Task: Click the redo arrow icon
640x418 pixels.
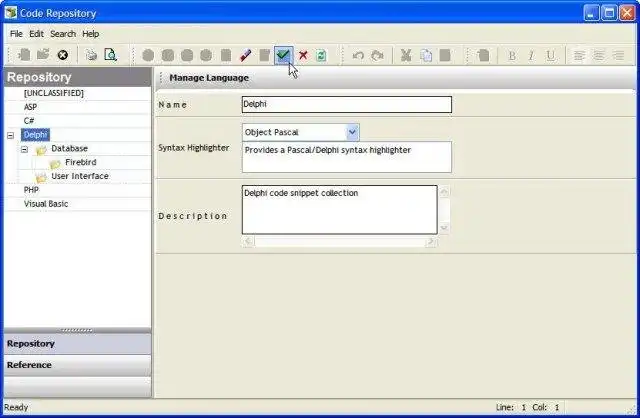Action: click(377, 55)
